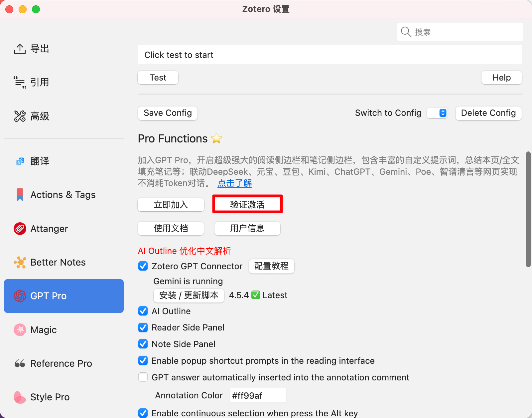This screenshot has height=418, width=532.
Task: Click the Reference Pro quotes icon
Action: 20,363
